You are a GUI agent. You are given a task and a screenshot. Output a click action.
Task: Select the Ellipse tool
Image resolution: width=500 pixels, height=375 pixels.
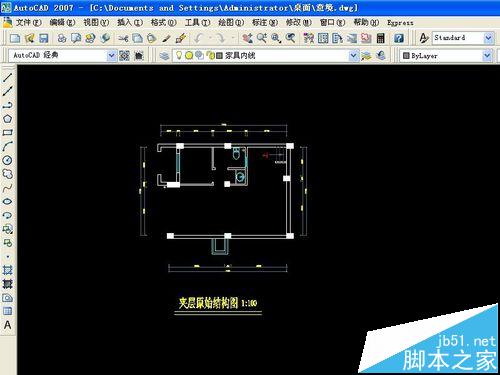pos(7,201)
